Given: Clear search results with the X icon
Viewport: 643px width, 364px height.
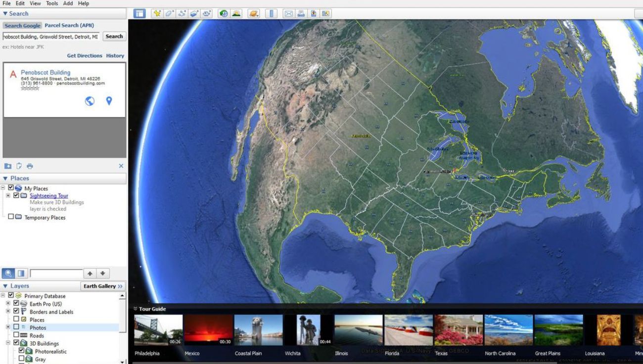Looking at the screenshot, I should 121,166.
